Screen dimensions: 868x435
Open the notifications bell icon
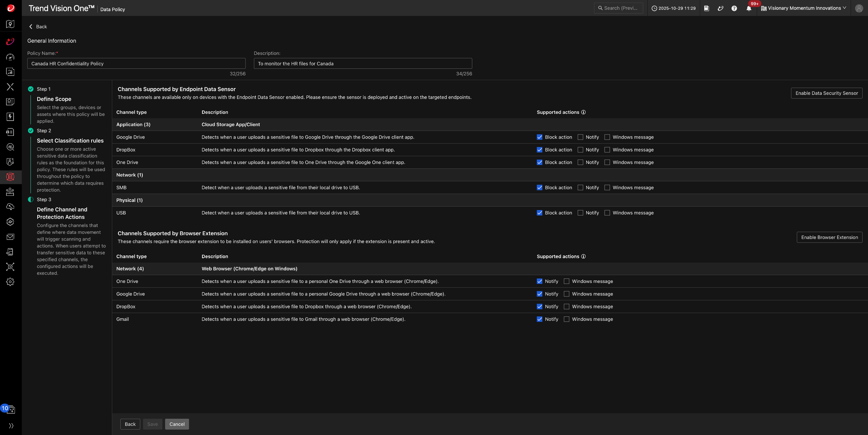point(749,8)
